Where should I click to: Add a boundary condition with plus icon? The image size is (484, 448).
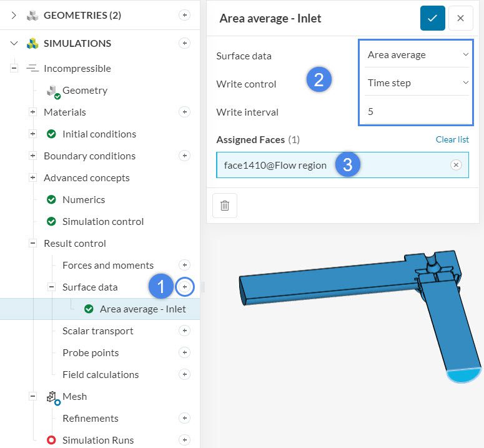click(184, 156)
